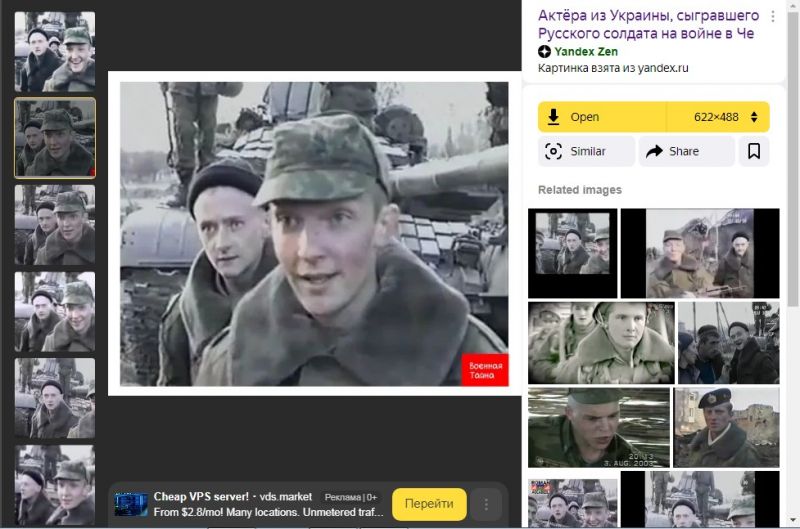The image size is (800, 529).
Task: Expand the 622×488 size dropdown
Action: tap(719, 117)
